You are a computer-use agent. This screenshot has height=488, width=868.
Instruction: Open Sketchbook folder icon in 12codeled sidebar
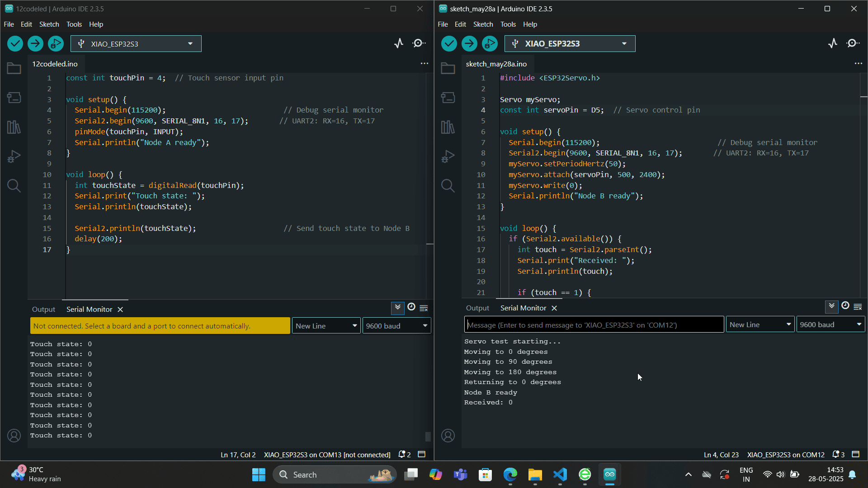click(x=14, y=68)
